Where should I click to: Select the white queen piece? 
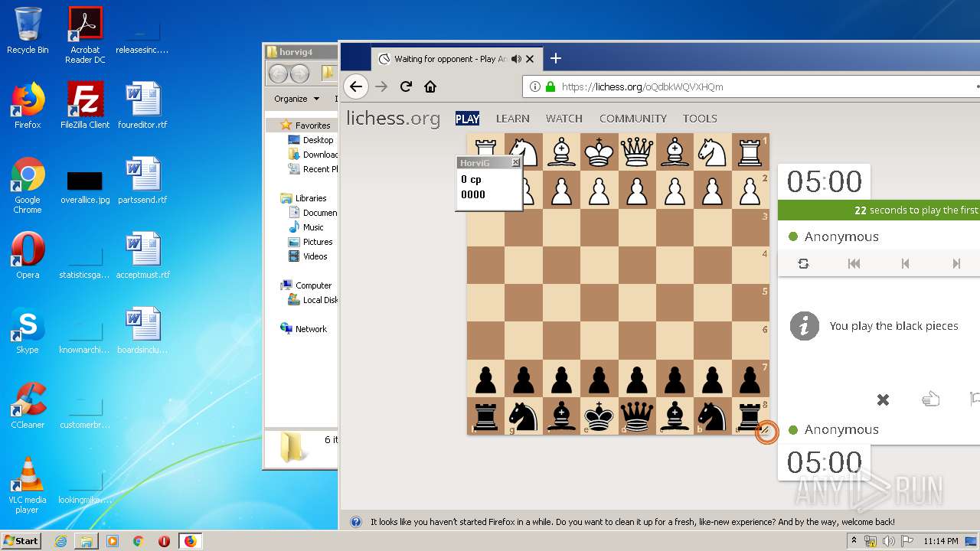[x=637, y=152]
